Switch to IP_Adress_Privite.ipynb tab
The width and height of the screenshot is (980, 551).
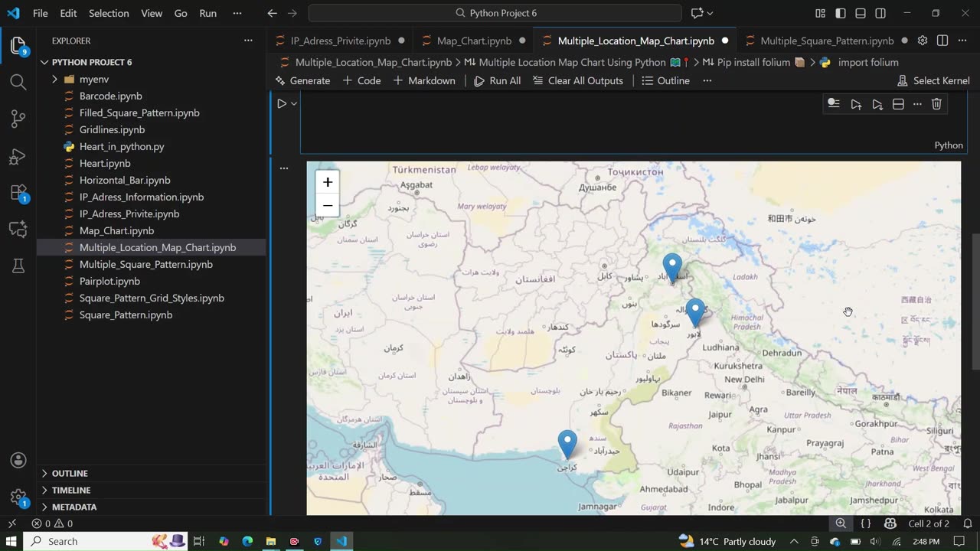click(341, 41)
